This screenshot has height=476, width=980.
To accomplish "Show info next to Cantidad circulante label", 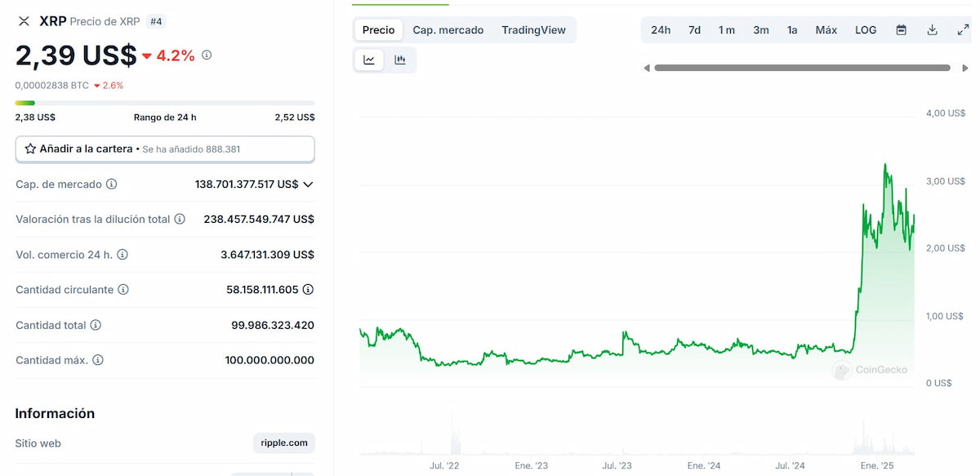I will (123, 290).
